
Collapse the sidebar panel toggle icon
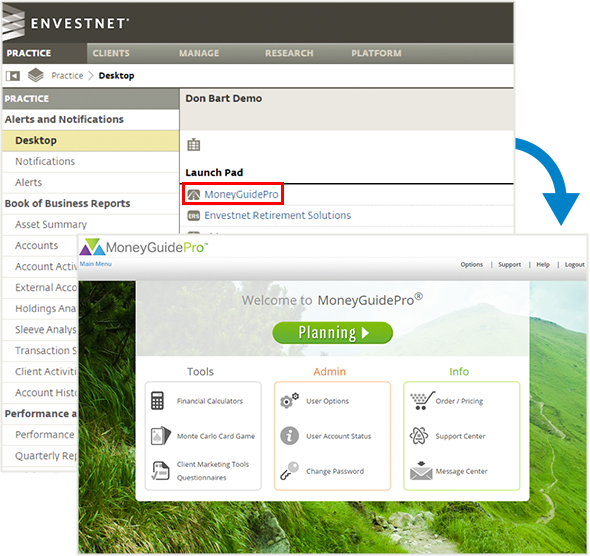tap(13, 76)
